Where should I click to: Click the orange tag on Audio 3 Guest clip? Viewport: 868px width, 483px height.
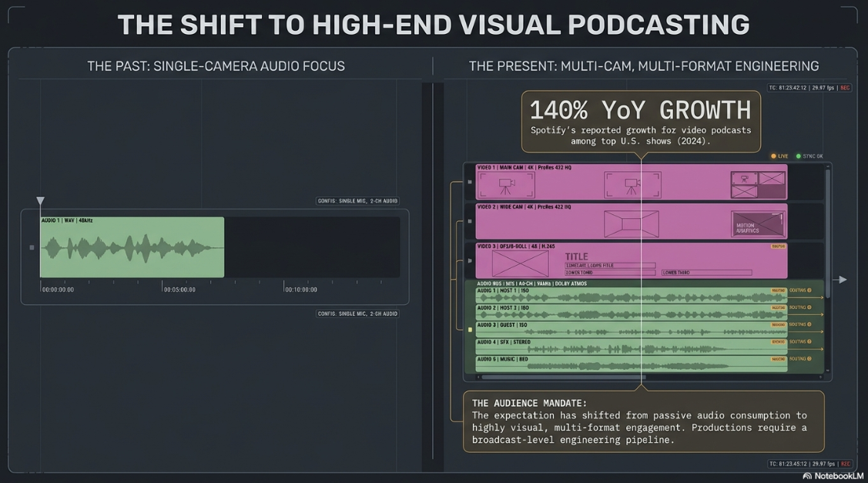coord(779,324)
